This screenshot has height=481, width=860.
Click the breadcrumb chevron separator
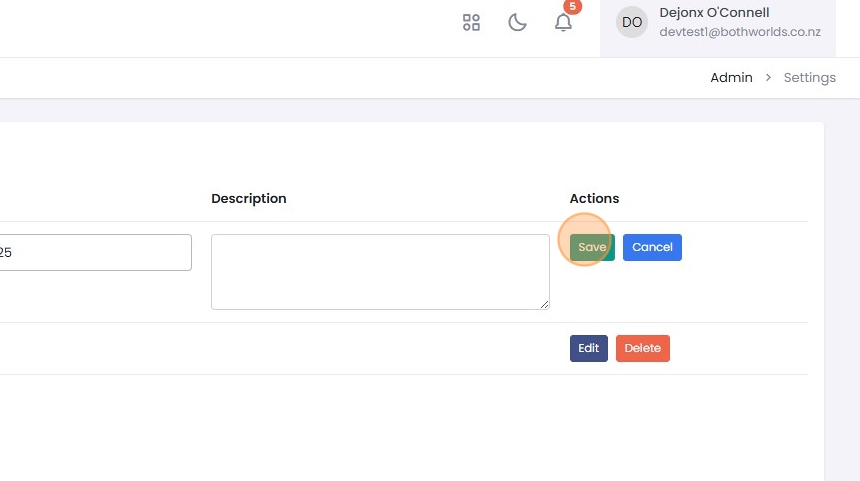coord(768,78)
